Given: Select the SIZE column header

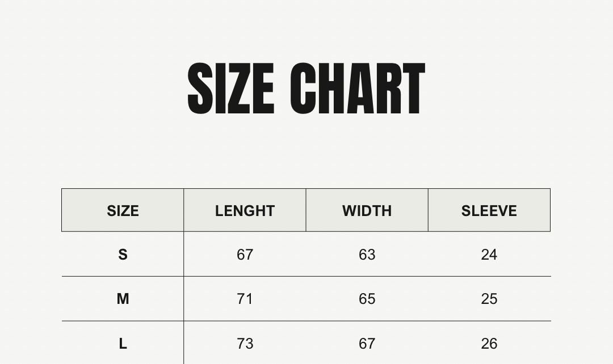Looking at the screenshot, I should point(123,210).
